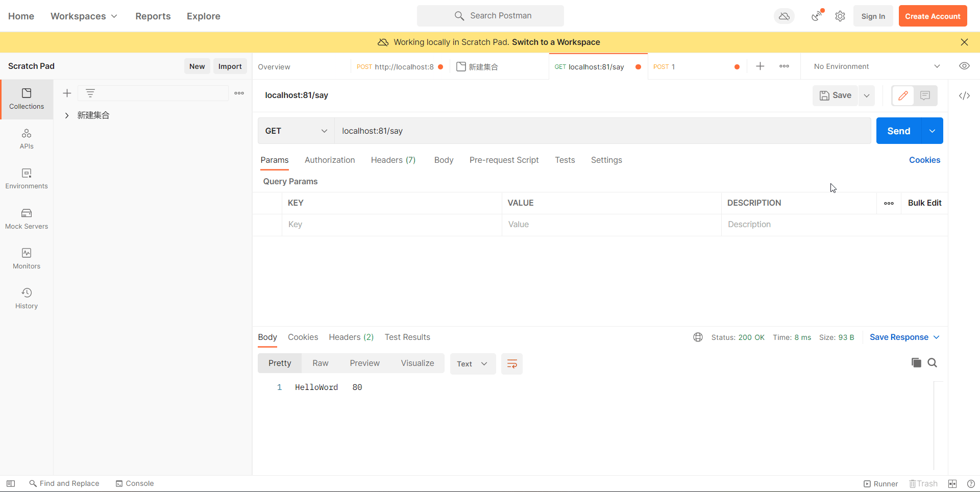The image size is (980, 492).
Task: Open the GET method dropdown
Action: tap(296, 131)
